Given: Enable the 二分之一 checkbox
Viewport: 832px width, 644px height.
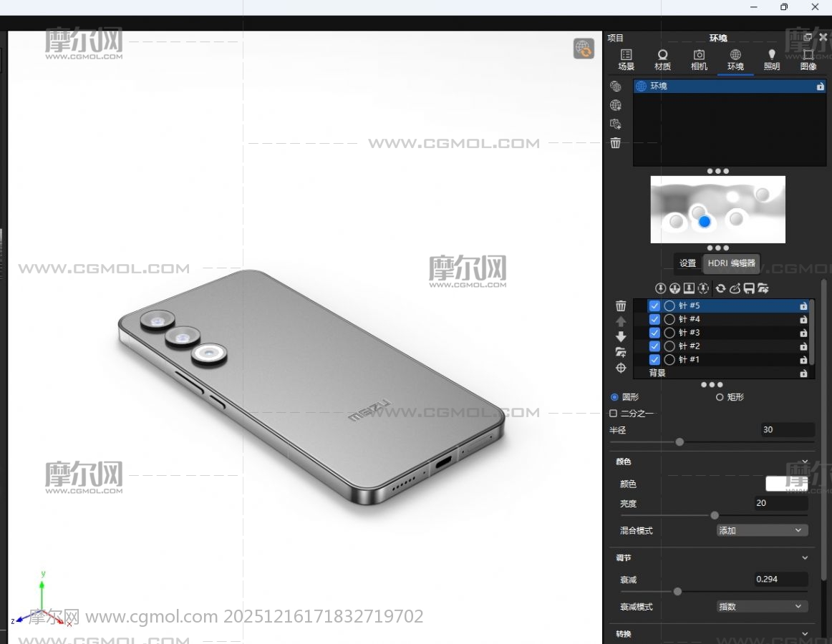Looking at the screenshot, I should pyautogui.click(x=614, y=414).
